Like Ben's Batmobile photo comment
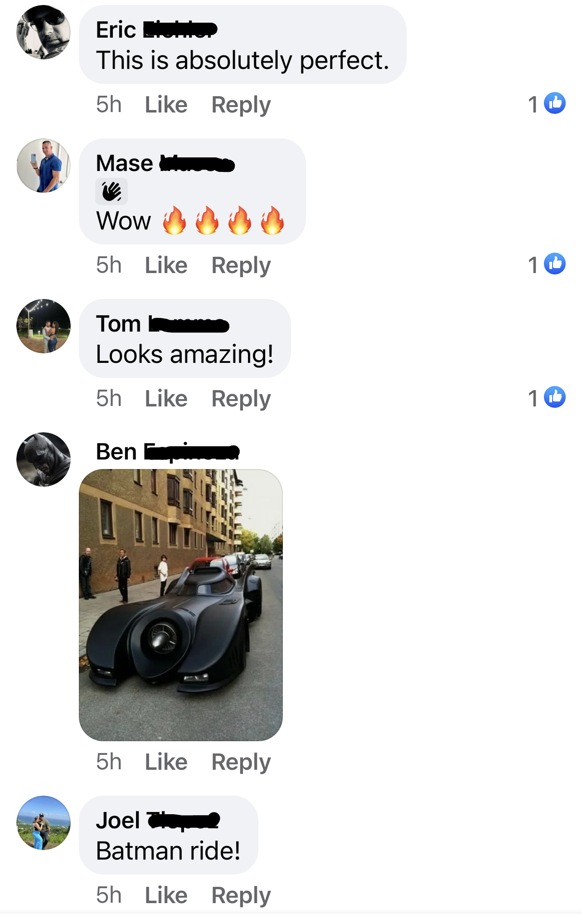 (x=166, y=762)
